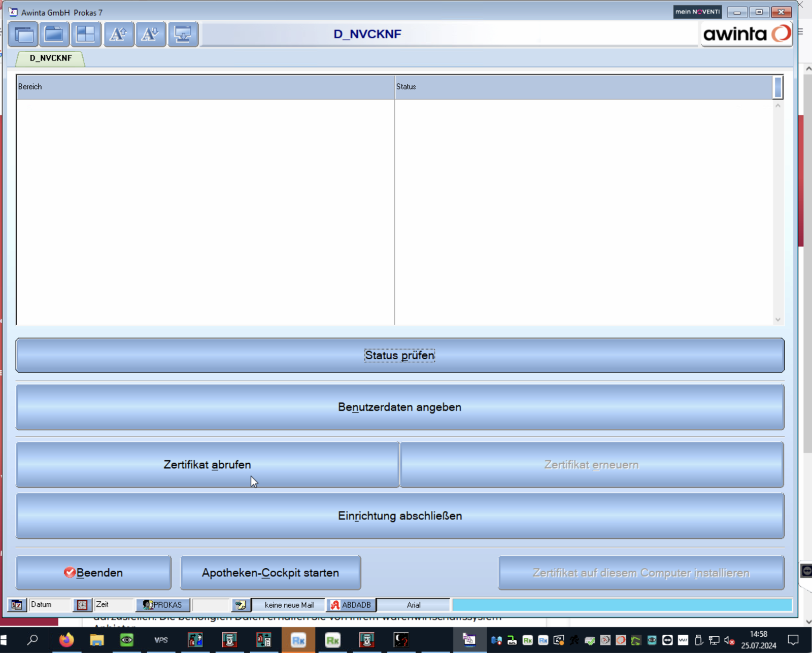Decrease font size with the A-down icon
The width and height of the screenshot is (812, 653).
coord(150,35)
